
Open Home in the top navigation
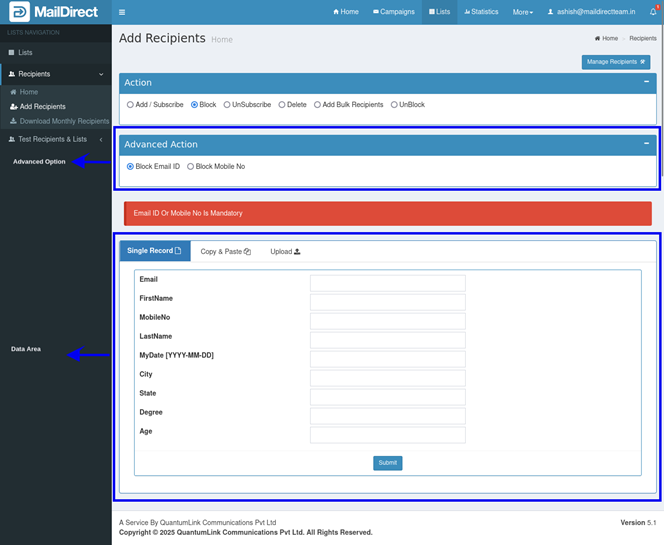click(346, 12)
